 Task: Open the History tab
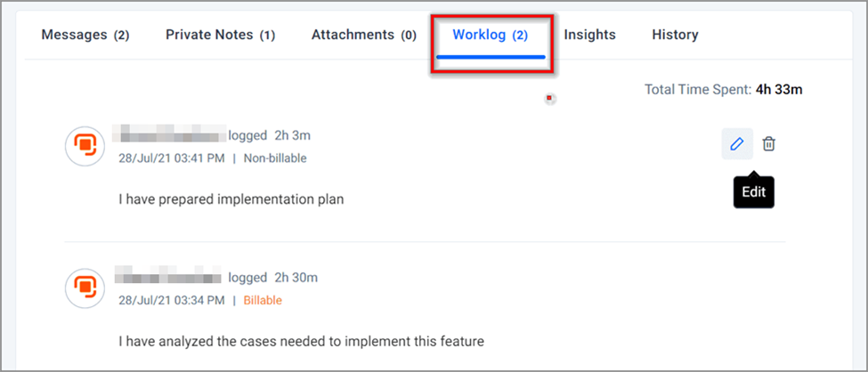pos(675,35)
